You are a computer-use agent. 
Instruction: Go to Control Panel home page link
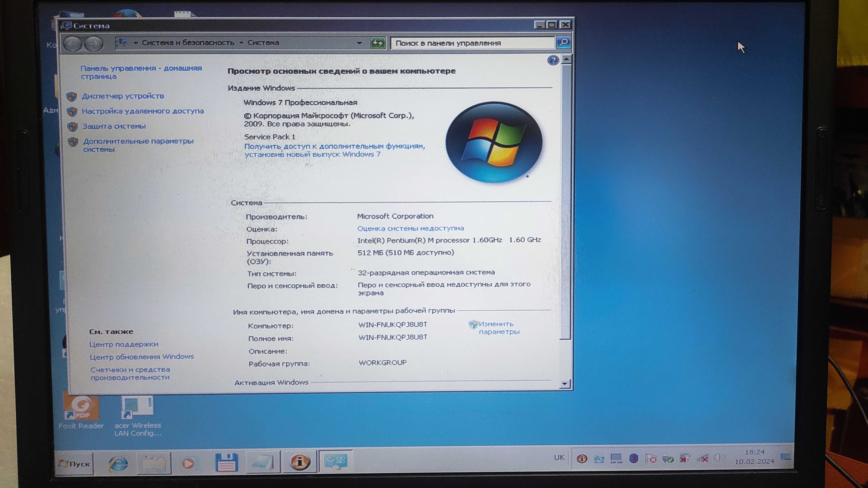[x=141, y=72]
